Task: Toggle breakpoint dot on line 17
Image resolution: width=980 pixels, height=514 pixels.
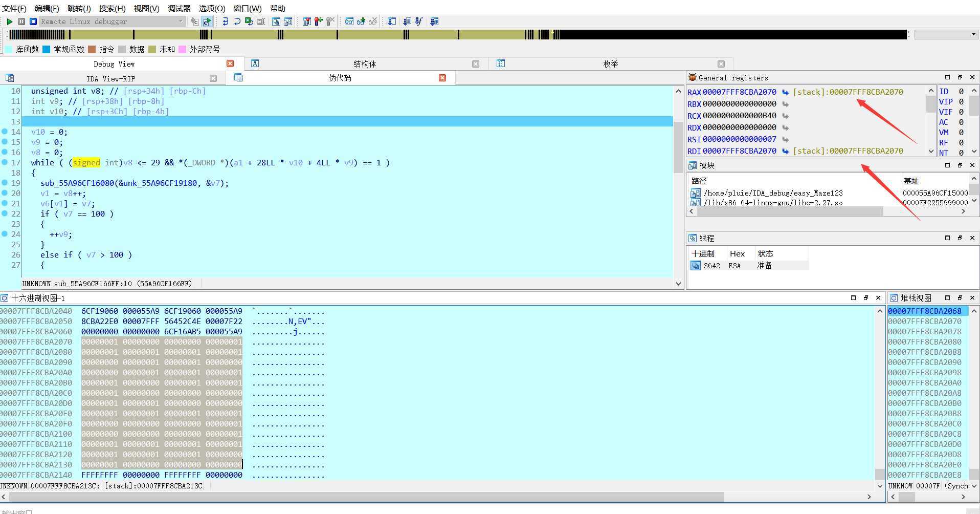Action: (x=5, y=163)
